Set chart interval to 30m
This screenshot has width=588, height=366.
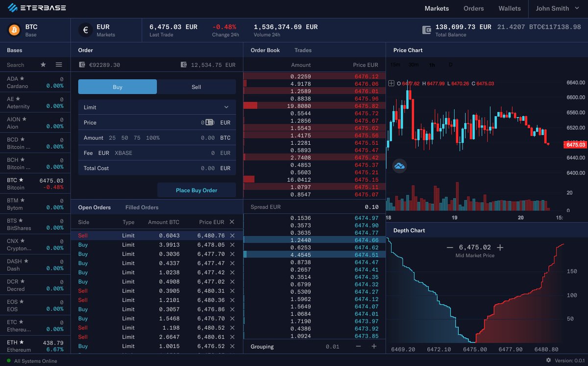(414, 65)
